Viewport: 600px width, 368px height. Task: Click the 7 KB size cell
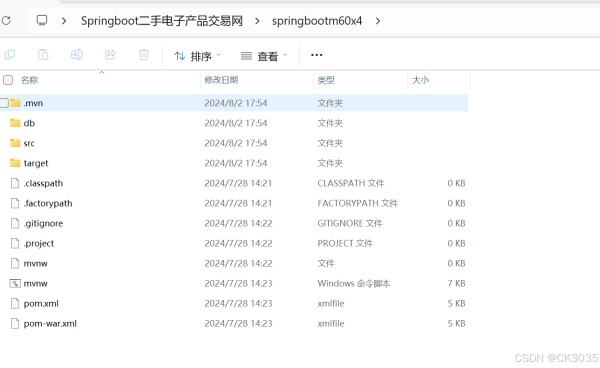click(457, 283)
